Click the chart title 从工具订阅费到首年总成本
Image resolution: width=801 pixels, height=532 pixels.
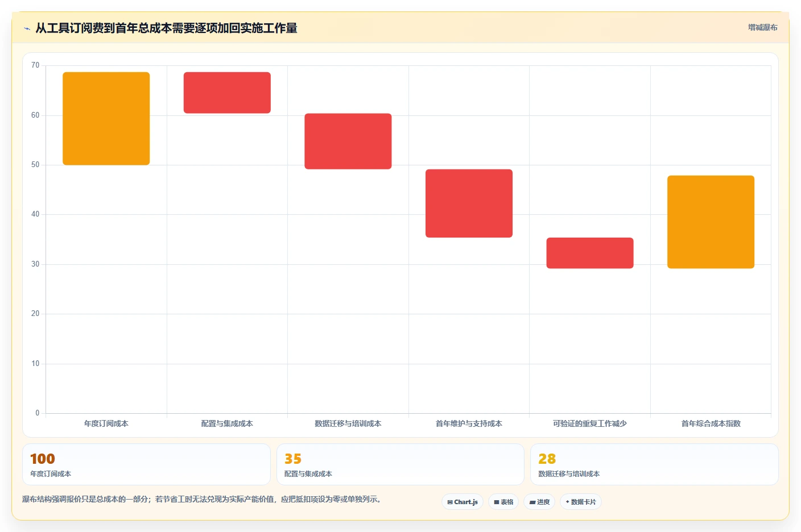tap(166, 28)
